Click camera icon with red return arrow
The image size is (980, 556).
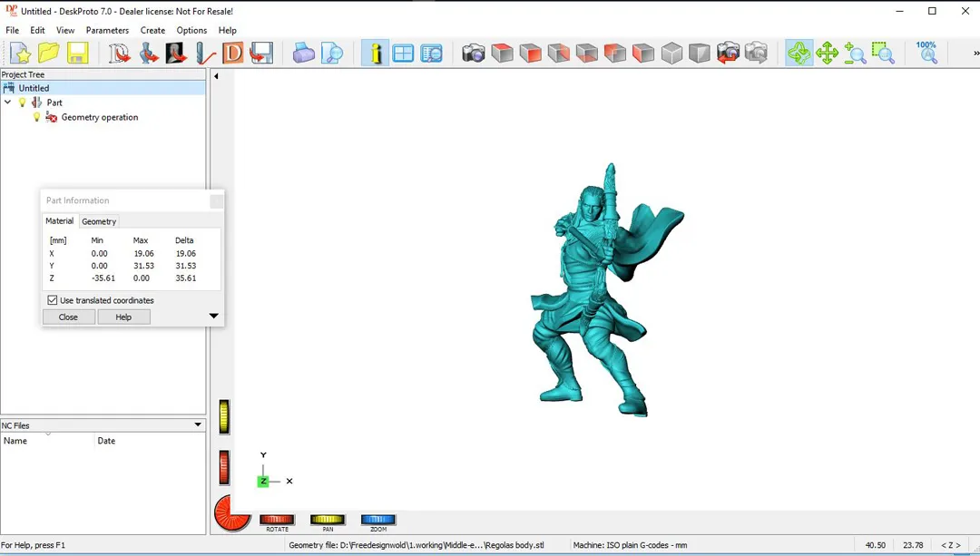click(728, 54)
